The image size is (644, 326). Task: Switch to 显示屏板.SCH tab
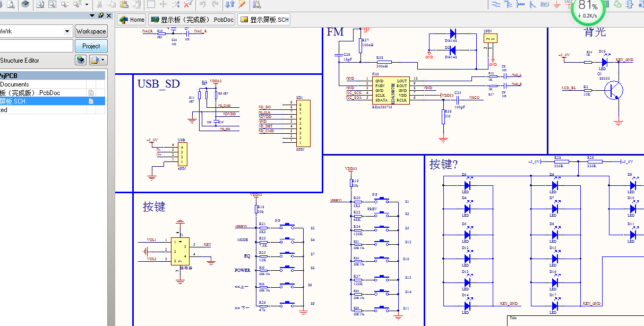(x=264, y=20)
